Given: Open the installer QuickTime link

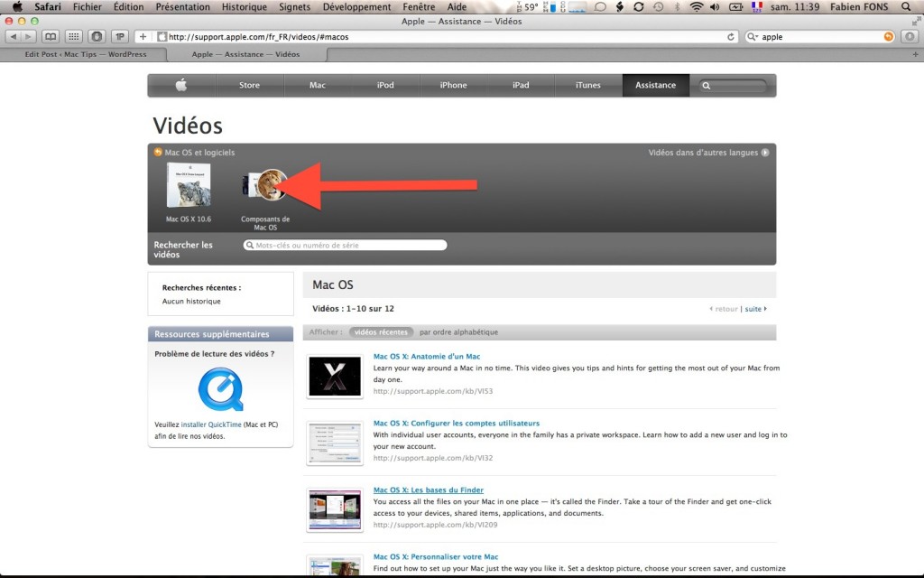Looking at the screenshot, I should pyautogui.click(x=211, y=424).
